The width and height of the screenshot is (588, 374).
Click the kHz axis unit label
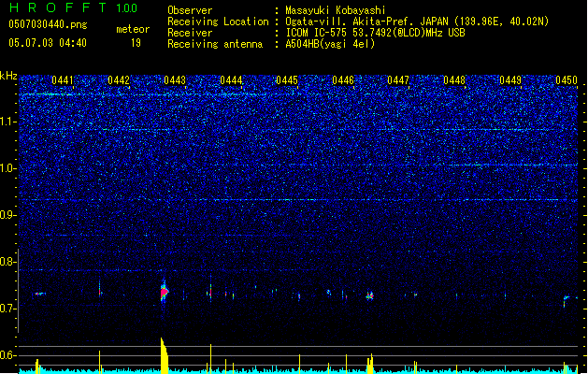pos(8,76)
